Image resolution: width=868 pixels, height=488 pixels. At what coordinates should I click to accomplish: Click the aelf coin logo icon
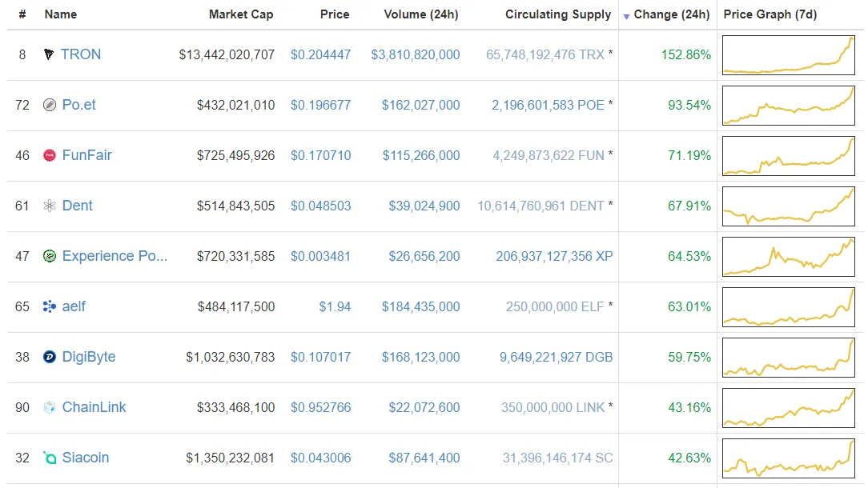point(50,306)
